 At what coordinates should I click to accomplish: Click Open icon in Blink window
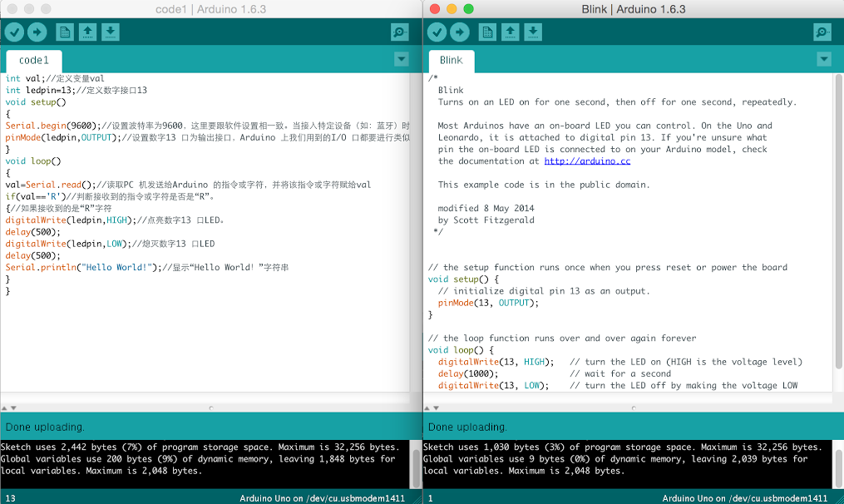(511, 32)
